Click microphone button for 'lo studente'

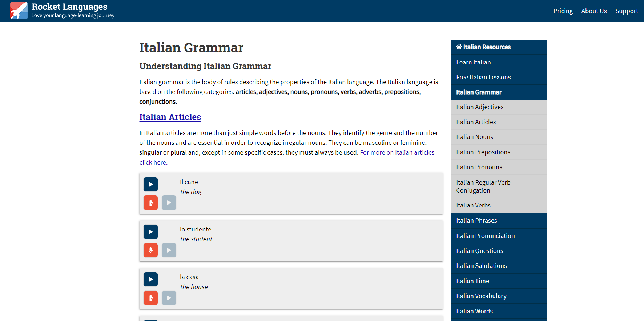click(x=150, y=250)
